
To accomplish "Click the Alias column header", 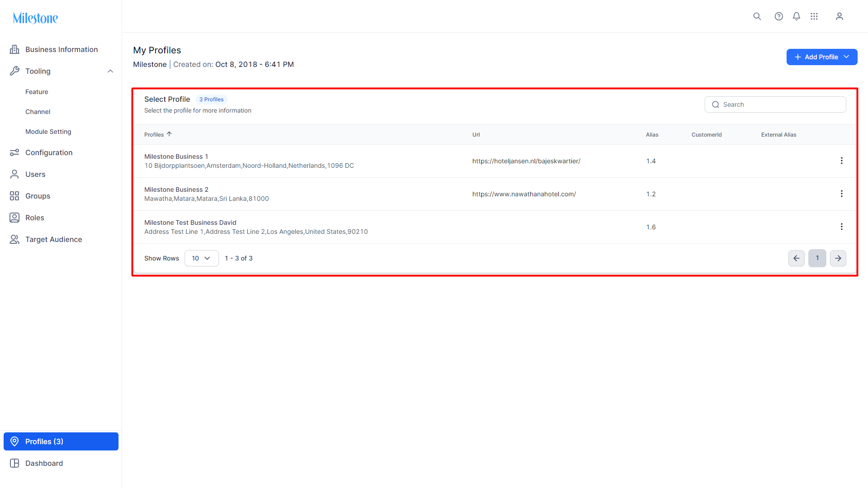I will click(x=652, y=135).
